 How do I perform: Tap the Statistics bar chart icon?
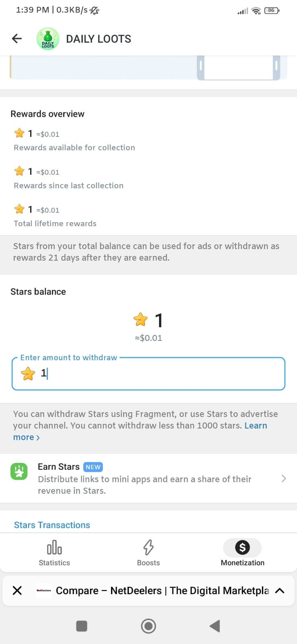coord(54,547)
